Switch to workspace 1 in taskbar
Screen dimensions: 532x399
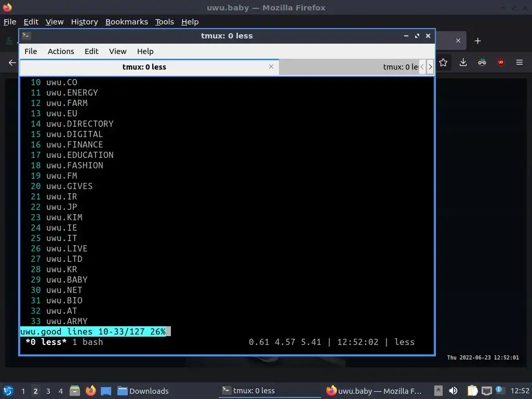pyautogui.click(x=23, y=391)
